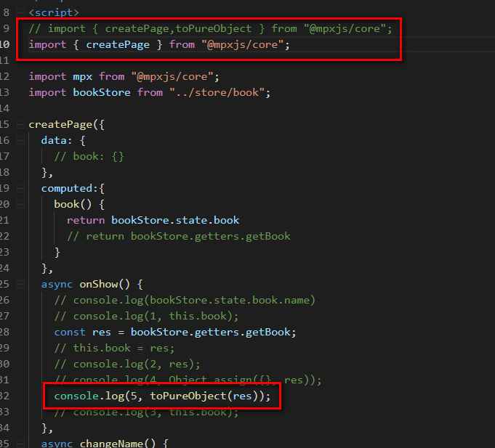Click commented this.book = res line
This screenshot has width=495, height=448.
tap(114, 348)
